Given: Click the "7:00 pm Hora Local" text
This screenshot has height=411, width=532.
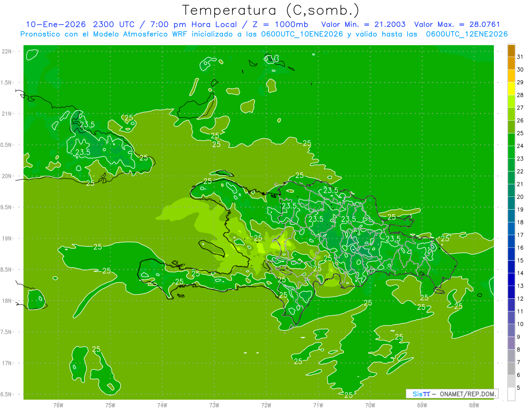Looking at the screenshot, I should coord(193,24).
